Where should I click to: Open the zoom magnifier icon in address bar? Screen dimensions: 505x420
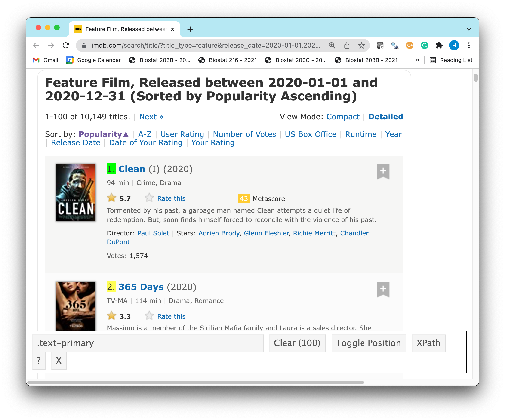pos(332,45)
